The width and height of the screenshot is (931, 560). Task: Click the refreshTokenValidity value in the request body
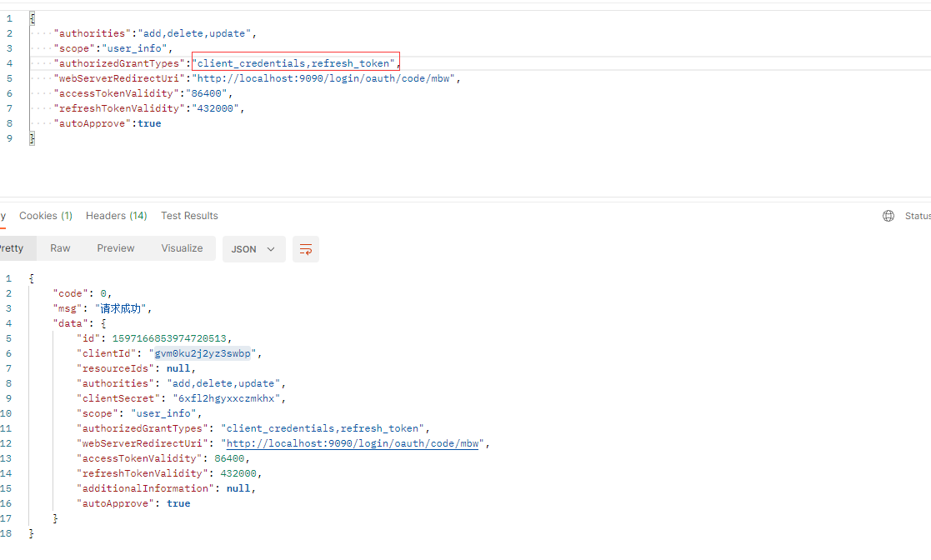(x=215, y=108)
